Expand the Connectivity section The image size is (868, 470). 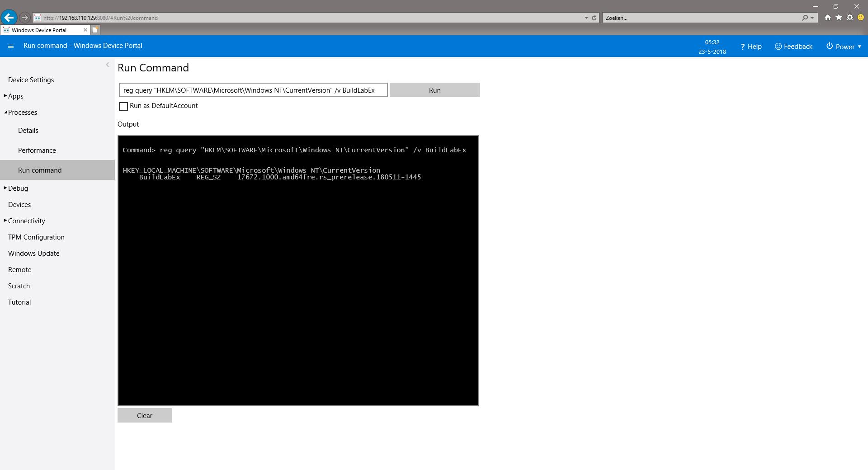[x=24, y=221]
